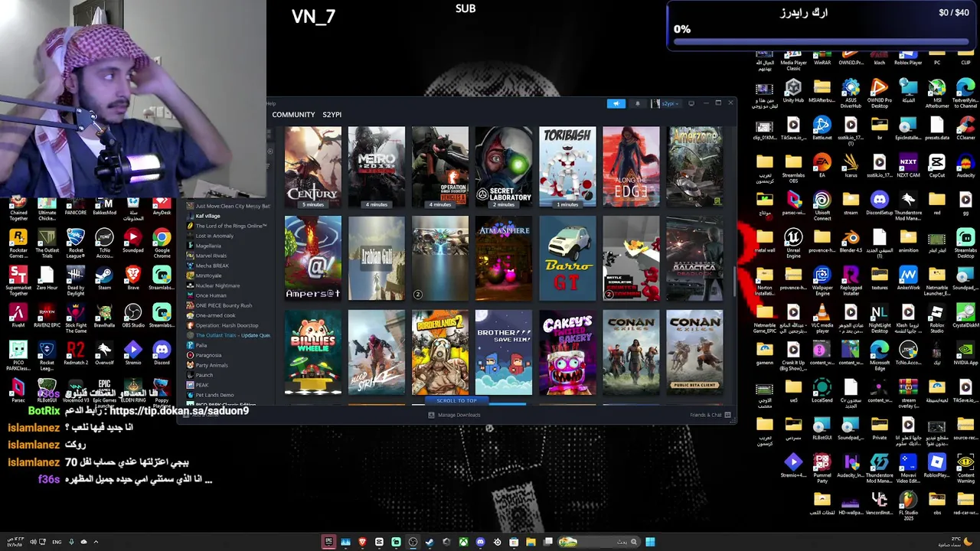Open Microsoft Edge desktop icon
The height and width of the screenshot is (551, 980).
click(880, 355)
